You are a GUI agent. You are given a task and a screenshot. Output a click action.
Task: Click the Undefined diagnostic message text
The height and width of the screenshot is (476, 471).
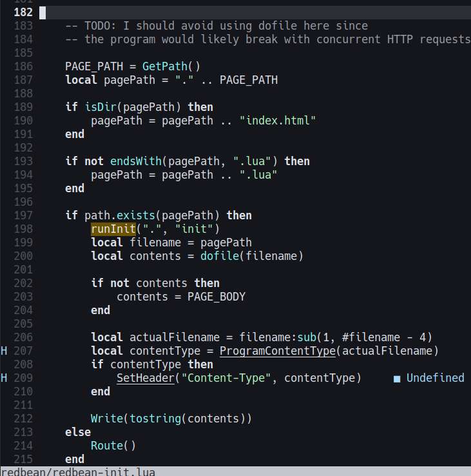435,378
